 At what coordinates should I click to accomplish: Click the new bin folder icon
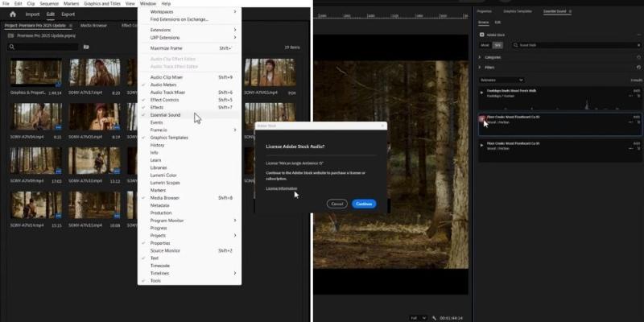(86, 47)
